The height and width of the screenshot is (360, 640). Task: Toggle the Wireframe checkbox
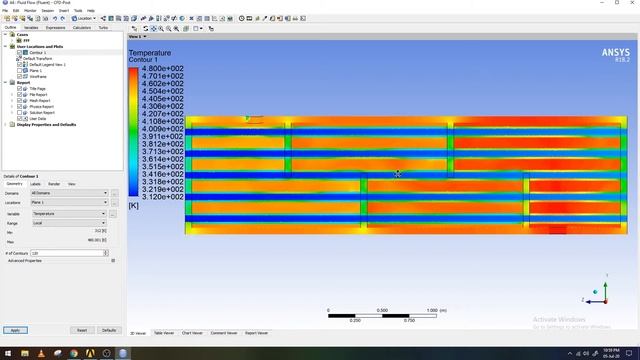(19, 76)
